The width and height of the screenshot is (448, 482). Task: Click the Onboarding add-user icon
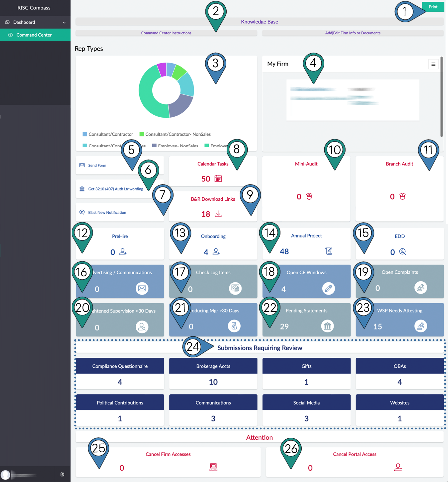point(216,252)
